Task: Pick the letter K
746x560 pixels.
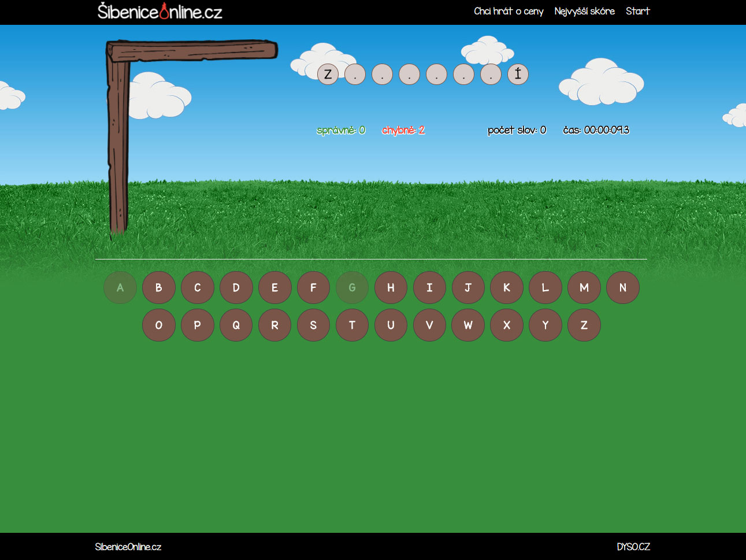Action: (507, 287)
